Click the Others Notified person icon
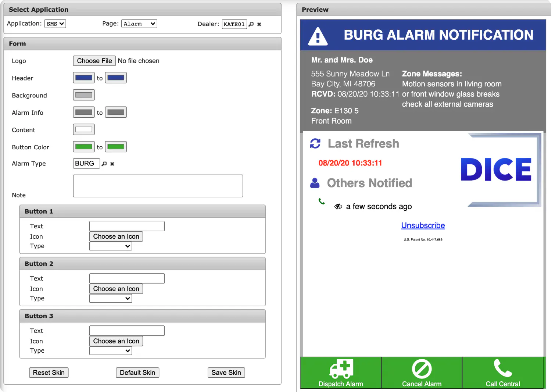The width and height of the screenshot is (555, 392). pyautogui.click(x=315, y=183)
